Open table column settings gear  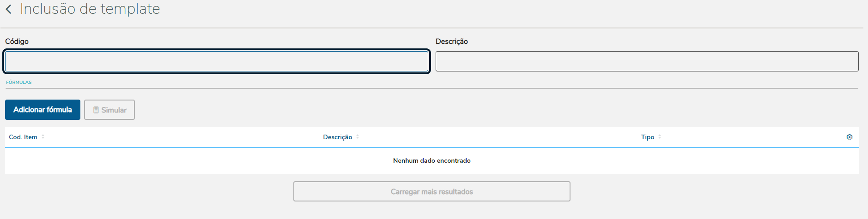pyautogui.click(x=849, y=137)
